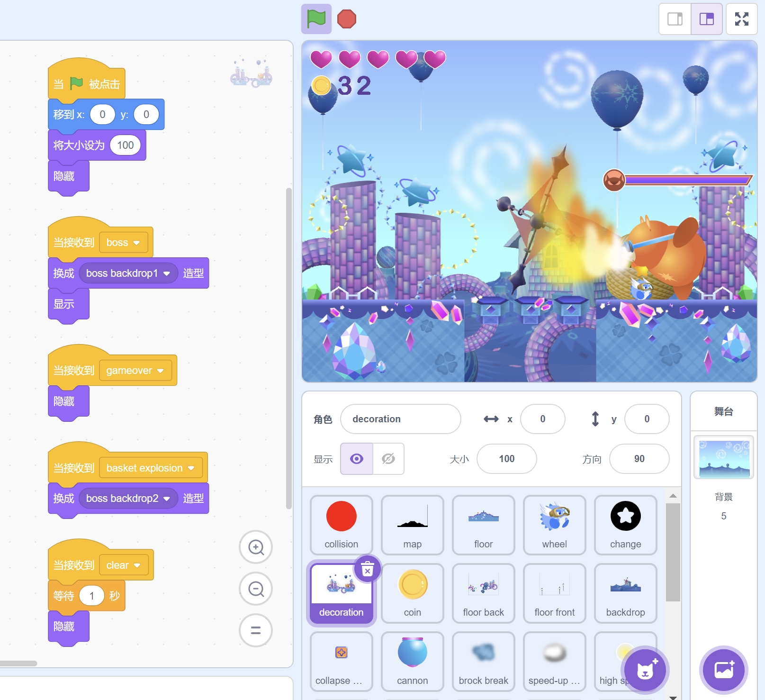Click the sprite list vertical scrollbar
This screenshot has width=765, height=700.
pos(673,552)
